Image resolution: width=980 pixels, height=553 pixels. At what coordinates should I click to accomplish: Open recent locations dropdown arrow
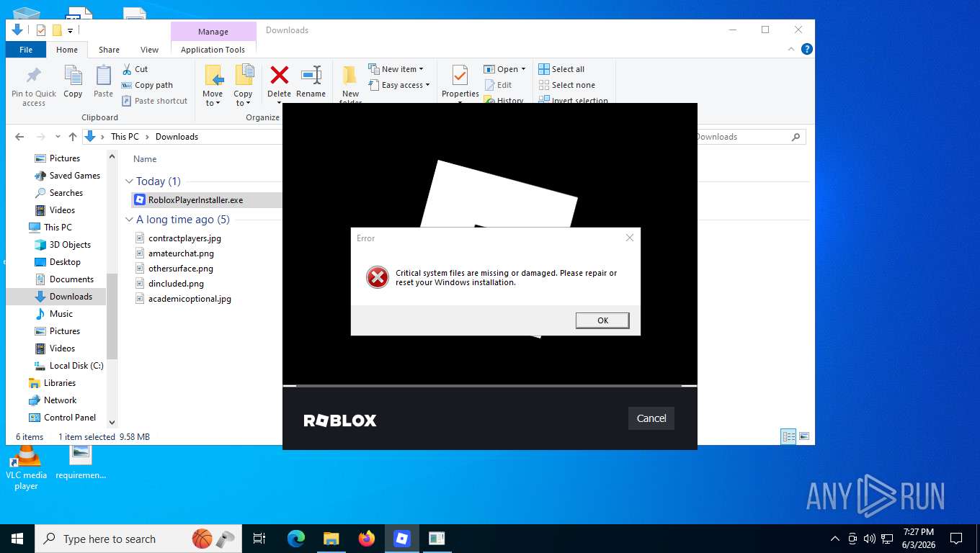click(58, 137)
